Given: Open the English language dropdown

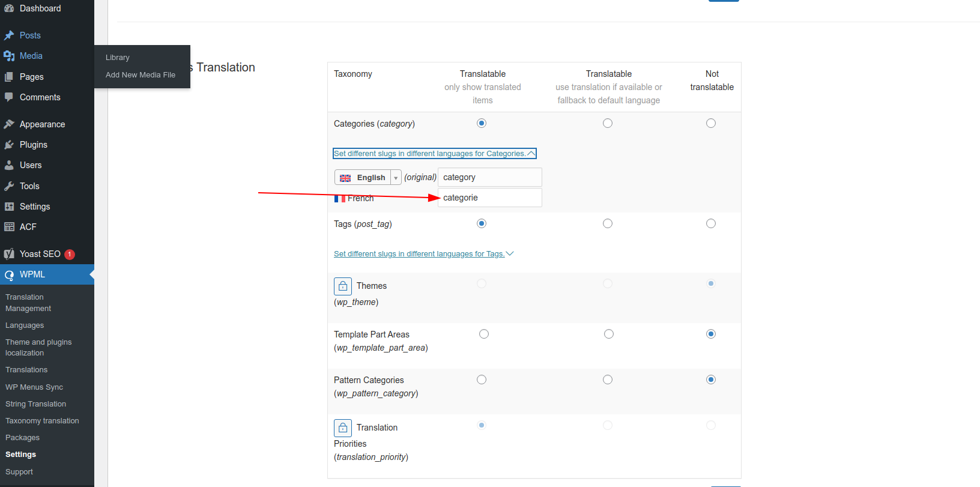Looking at the screenshot, I should (367, 178).
